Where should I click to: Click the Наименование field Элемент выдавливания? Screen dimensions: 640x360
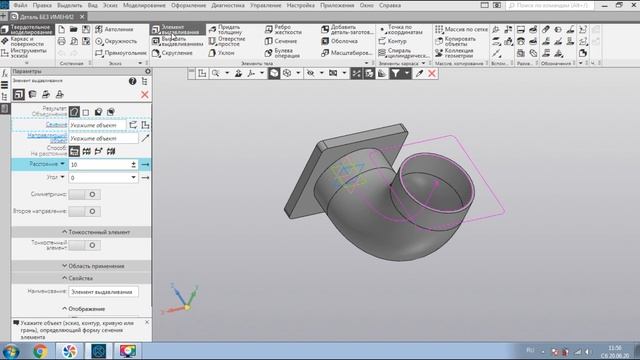coord(103,292)
